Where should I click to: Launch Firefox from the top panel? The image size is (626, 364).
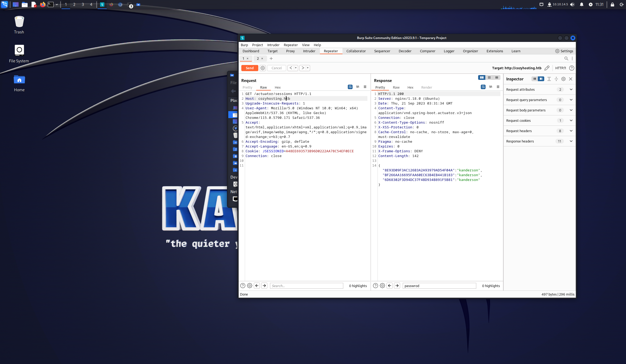(x=42, y=5)
